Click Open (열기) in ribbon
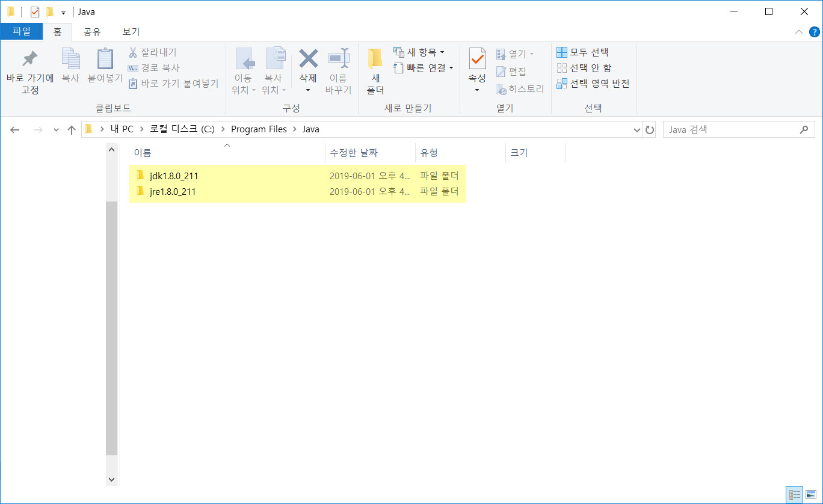This screenshot has width=823, height=504. (515, 54)
